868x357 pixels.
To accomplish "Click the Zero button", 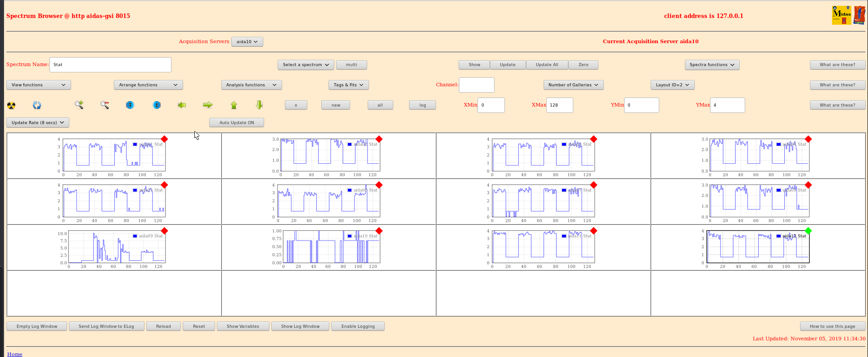I will 583,65.
